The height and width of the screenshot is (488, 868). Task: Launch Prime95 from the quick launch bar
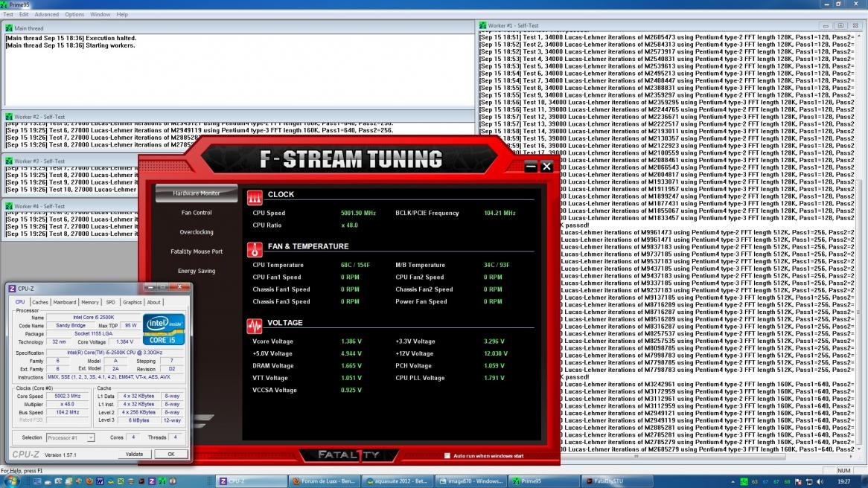[162, 481]
